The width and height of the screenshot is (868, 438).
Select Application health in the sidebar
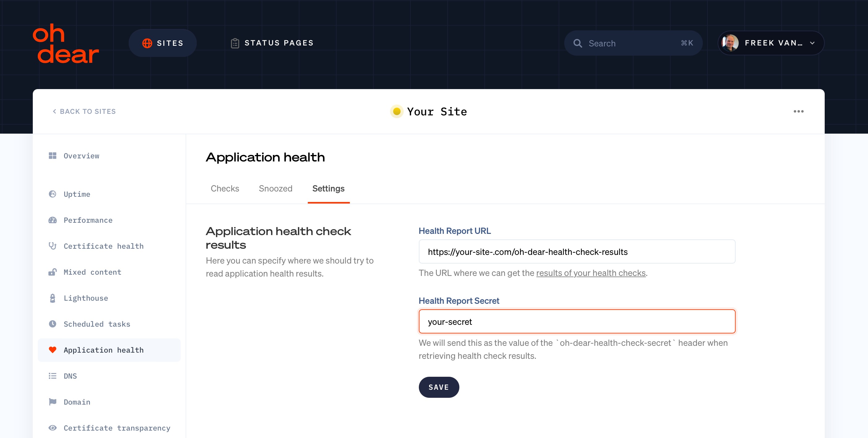(x=109, y=350)
